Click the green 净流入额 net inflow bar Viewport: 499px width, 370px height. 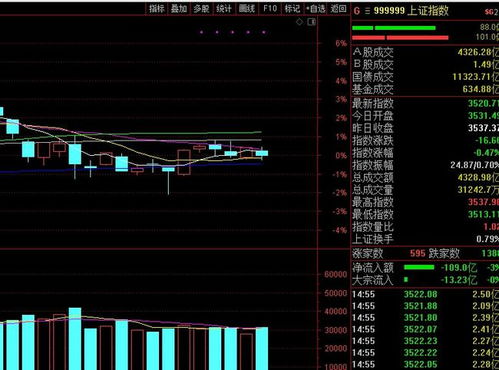click(x=419, y=267)
